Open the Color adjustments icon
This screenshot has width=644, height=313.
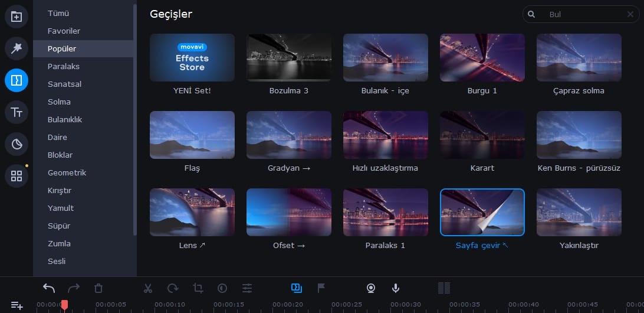point(222,288)
